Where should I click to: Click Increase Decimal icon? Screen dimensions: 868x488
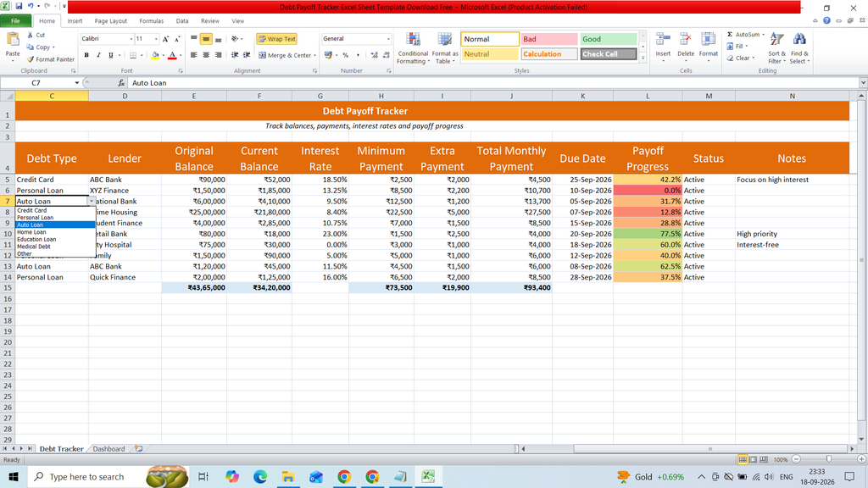[x=374, y=55]
